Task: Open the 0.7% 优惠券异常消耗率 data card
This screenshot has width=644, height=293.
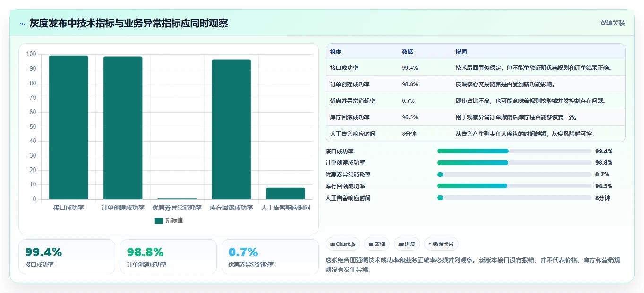Action: coord(270,257)
